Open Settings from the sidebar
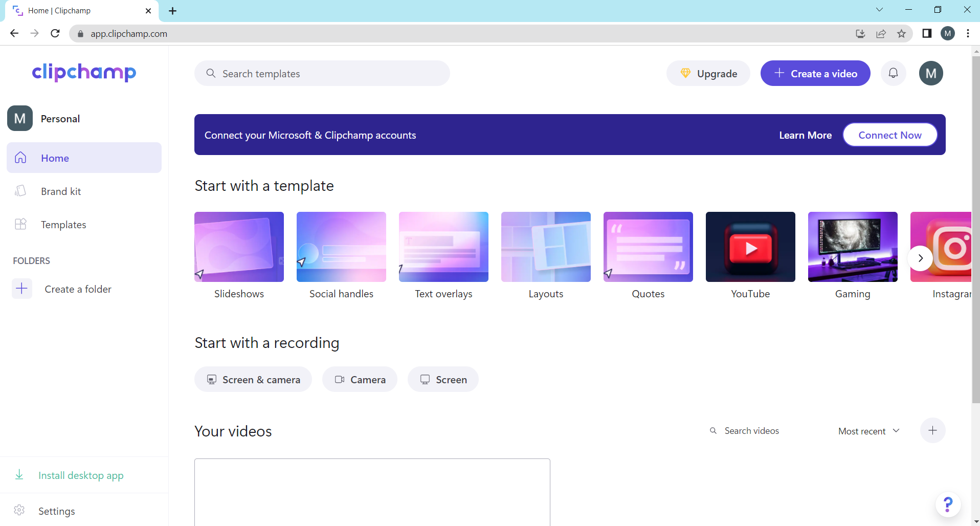Viewport: 980px width, 526px height. (x=57, y=511)
